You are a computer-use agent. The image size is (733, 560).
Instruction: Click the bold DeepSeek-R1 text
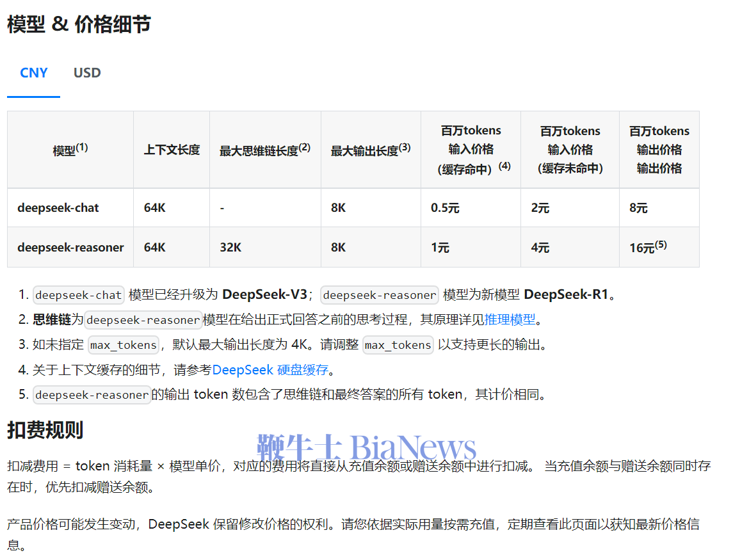point(566,294)
